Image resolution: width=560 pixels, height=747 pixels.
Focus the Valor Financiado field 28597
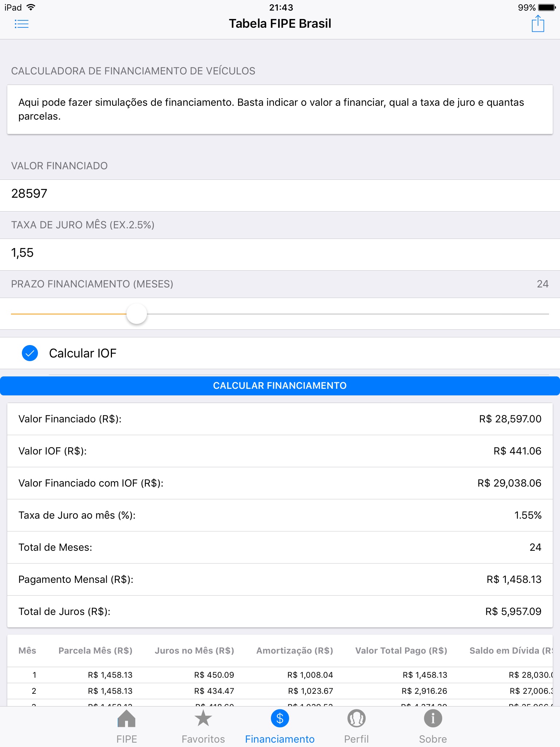(280, 195)
